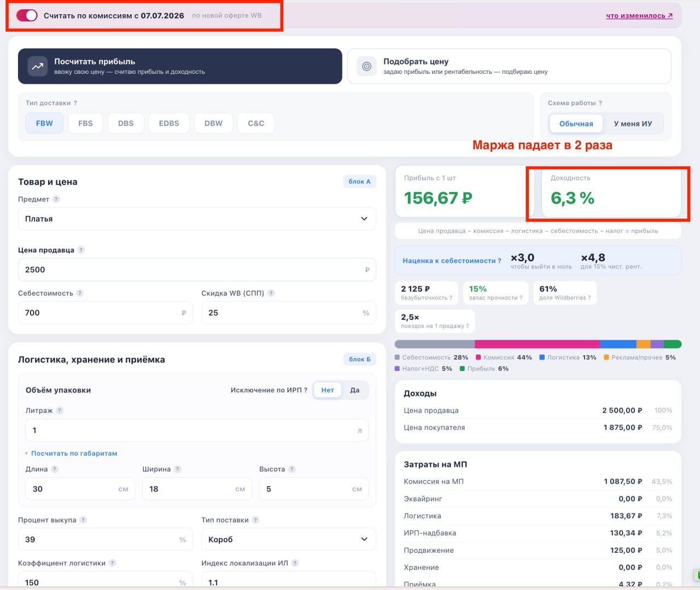Expand the Платья subject dropdown
This screenshot has height=590, width=700.
click(197, 219)
